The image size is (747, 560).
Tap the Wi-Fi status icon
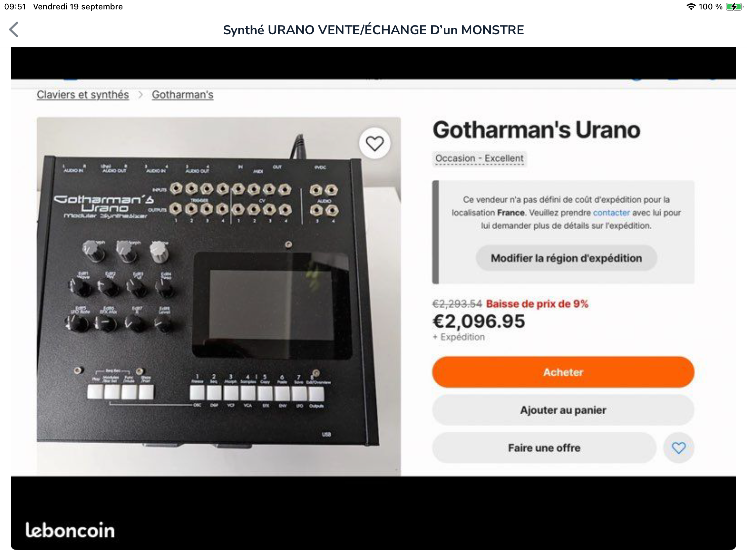pos(691,7)
